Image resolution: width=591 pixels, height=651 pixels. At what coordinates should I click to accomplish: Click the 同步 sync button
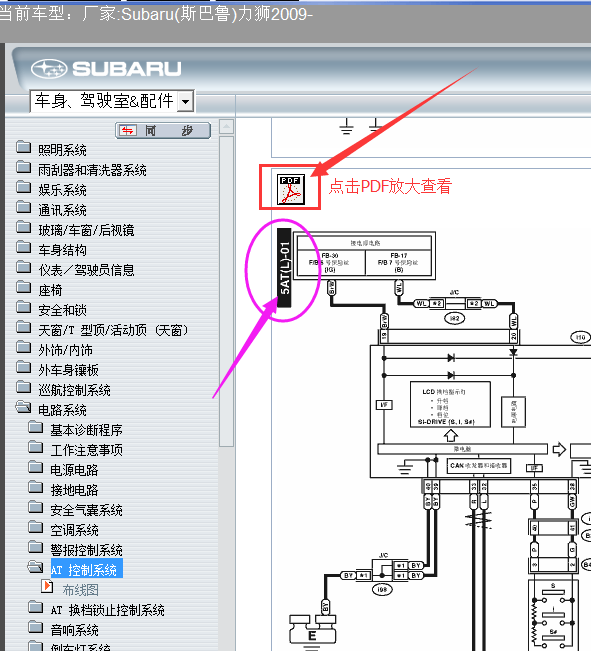(163, 131)
